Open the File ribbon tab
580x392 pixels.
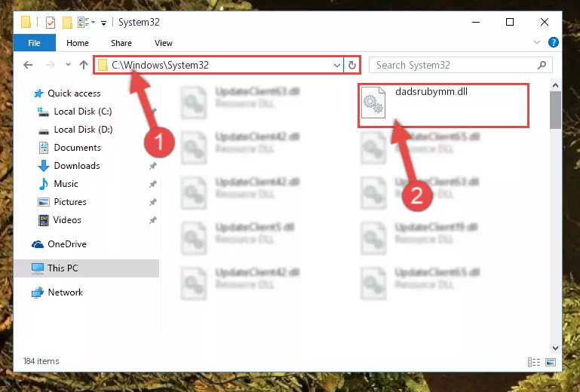35,43
